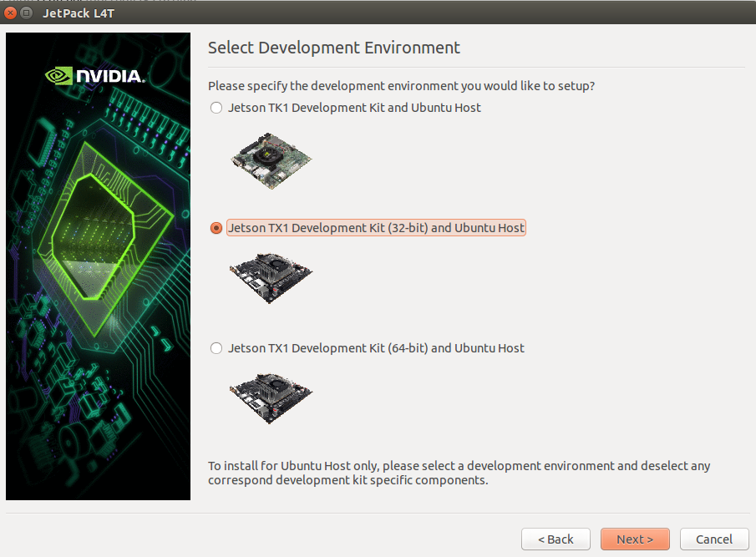
Task: Select Jetson TX1 (32-bit) radio button
Action: coord(216,228)
